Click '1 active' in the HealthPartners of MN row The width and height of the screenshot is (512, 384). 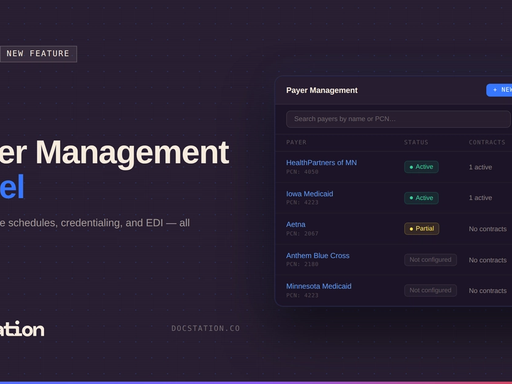(480, 167)
